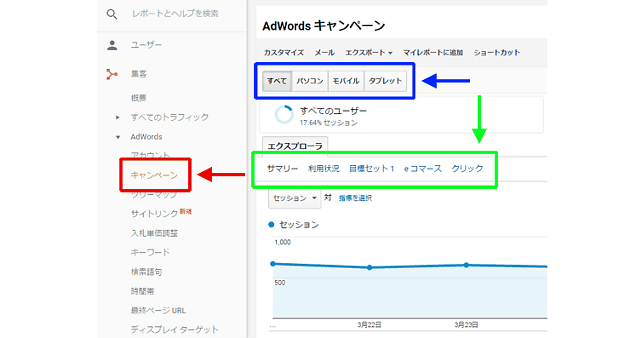This screenshot has width=644, height=338.
Task: Open the 入札単価調整 report
Action: coord(154,233)
